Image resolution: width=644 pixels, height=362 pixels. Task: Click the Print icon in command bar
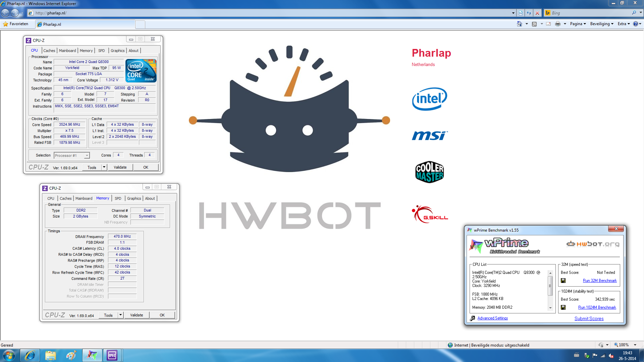point(558,24)
